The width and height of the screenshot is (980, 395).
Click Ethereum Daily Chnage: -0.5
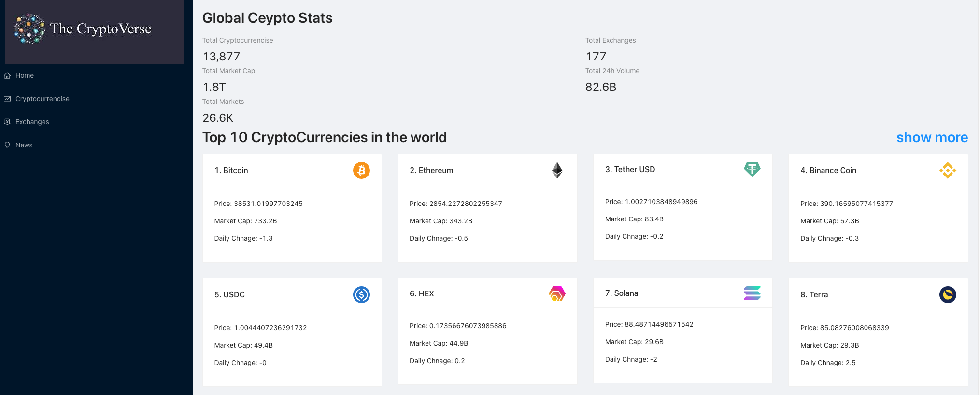point(439,238)
